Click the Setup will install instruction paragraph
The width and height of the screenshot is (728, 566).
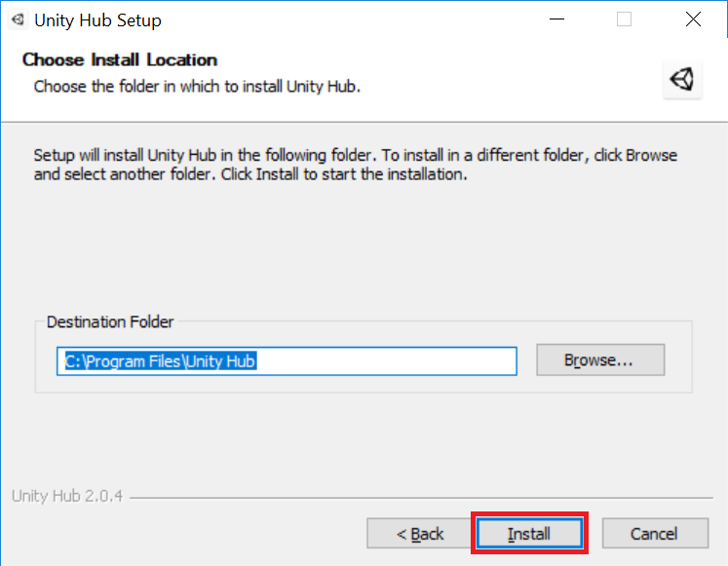(355, 165)
